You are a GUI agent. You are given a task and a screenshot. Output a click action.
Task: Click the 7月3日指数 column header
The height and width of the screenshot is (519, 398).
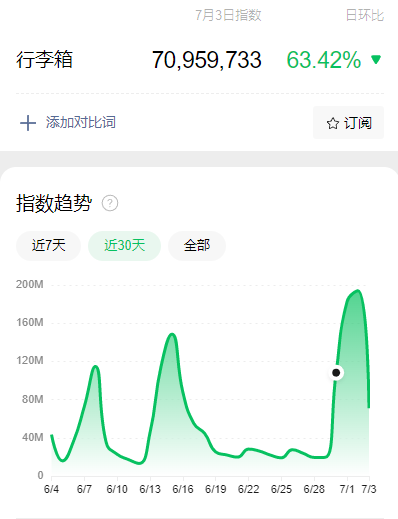[x=228, y=15]
